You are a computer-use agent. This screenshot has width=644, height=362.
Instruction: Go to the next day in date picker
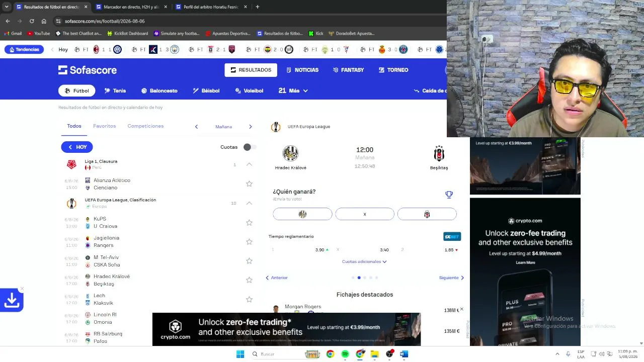click(250, 127)
